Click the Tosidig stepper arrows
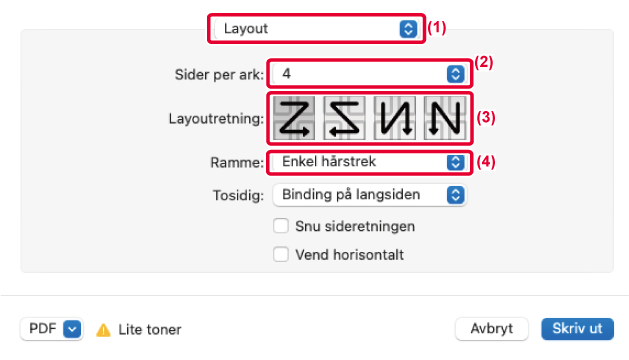 tap(455, 195)
